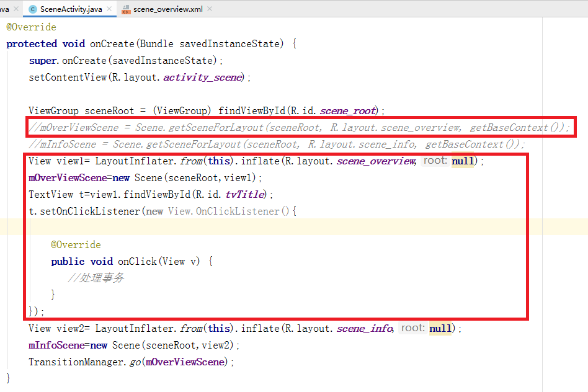Click the first @Override annotation above onCreate

coord(31,27)
